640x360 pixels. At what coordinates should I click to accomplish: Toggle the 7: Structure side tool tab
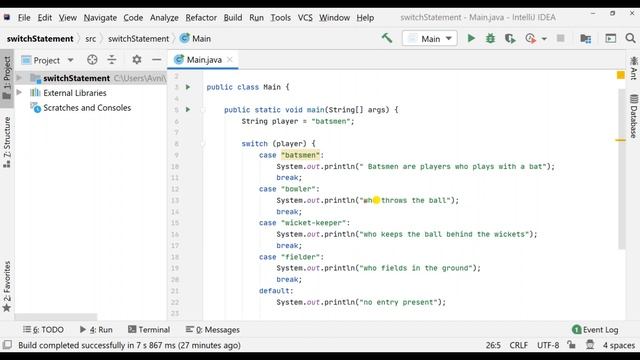point(7,142)
